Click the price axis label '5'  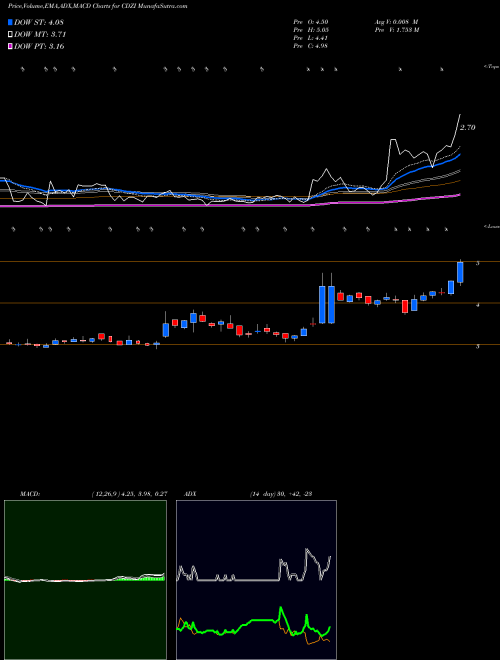pos(477,263)
